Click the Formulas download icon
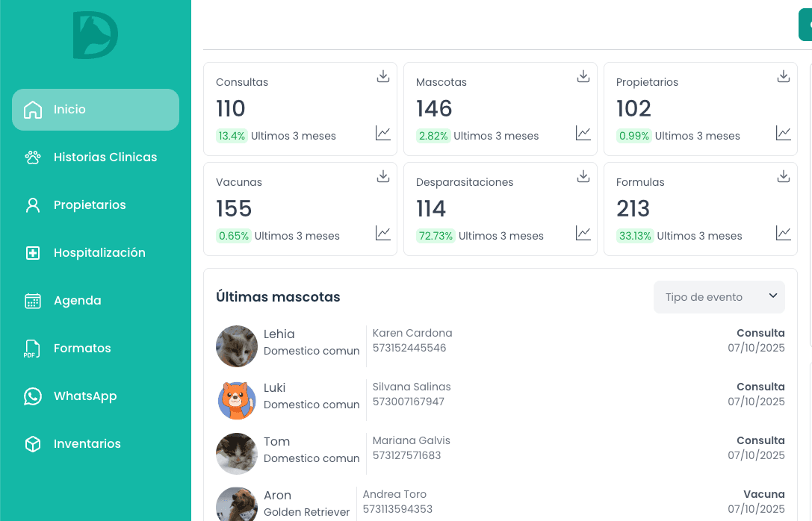 coord(784,176)
